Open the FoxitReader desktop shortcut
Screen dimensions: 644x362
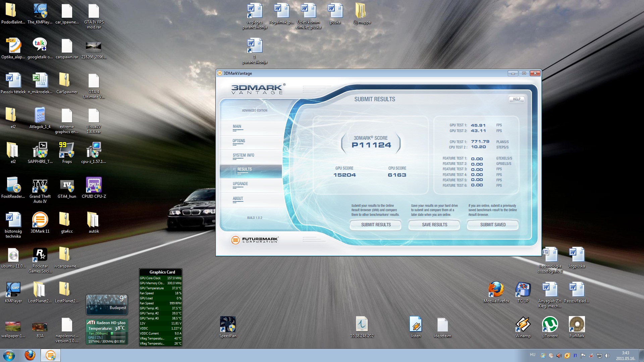[x=13, y=188]
